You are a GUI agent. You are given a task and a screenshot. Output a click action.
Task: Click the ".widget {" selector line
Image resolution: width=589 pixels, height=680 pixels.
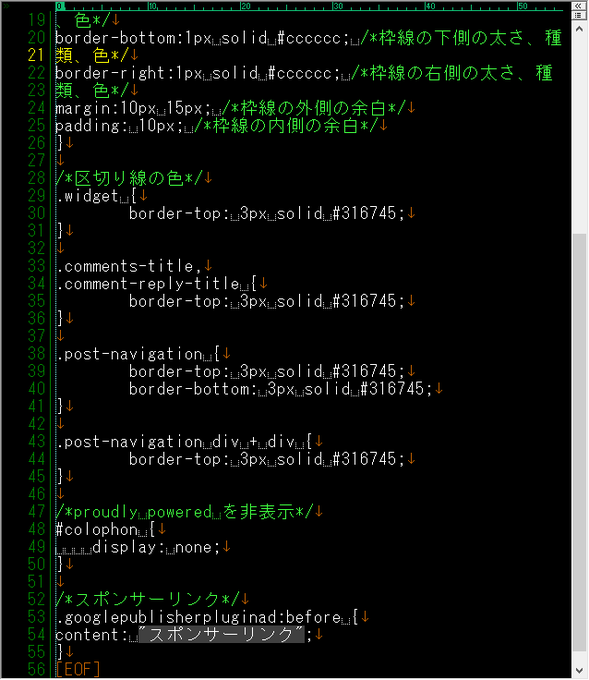(96, 196)
